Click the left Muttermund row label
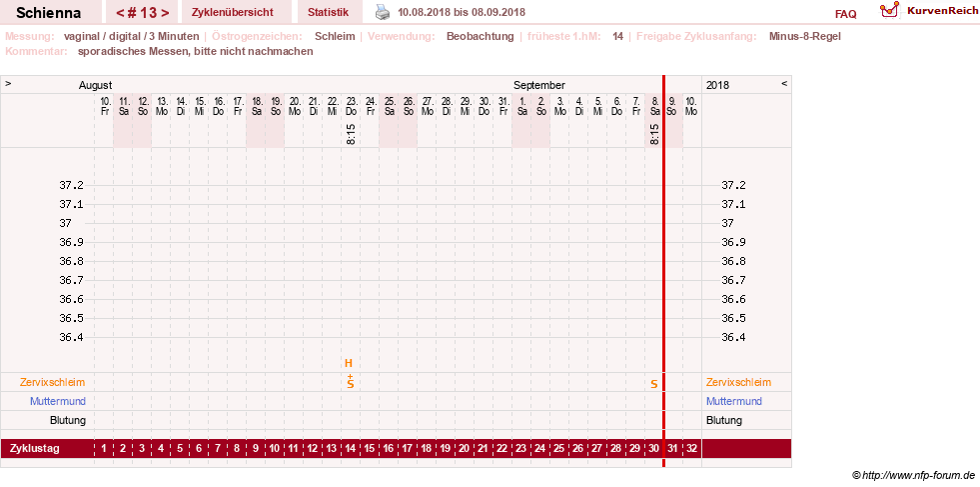 pyautogui.click(x=58, y=401)
